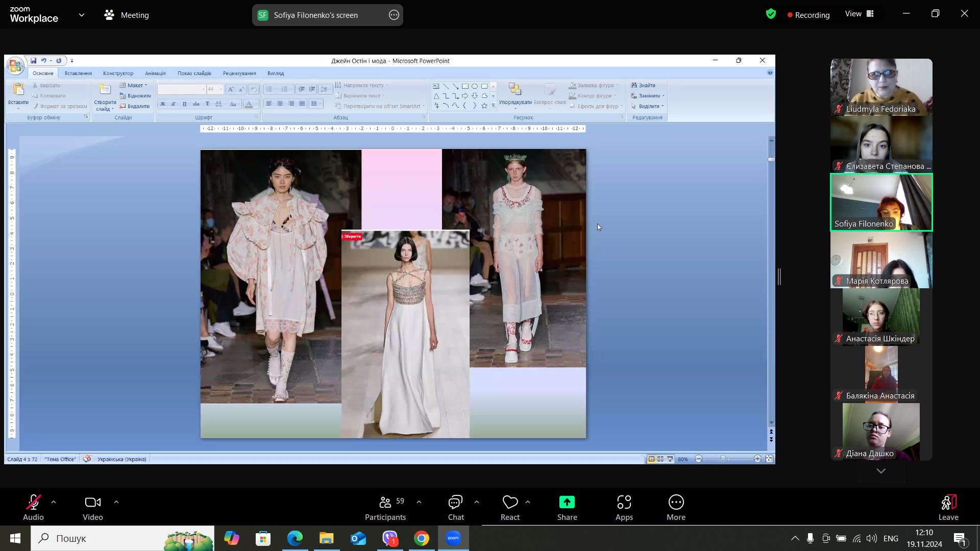Select Sofiya Filonenko's video thumbnail
This screenshot has height=551, width=980.
881,203
